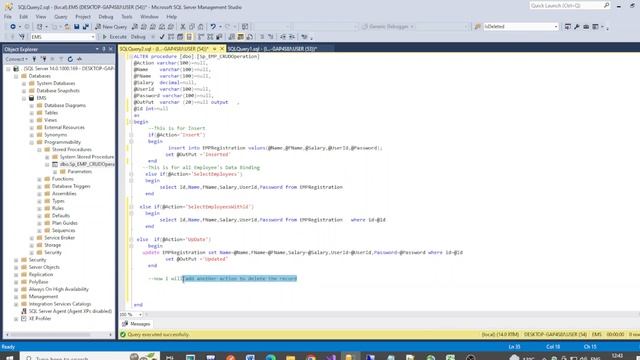Screen dimensions: 640x360
Task: Click the Cut scissors icon
Action: [x=183, y=27]
